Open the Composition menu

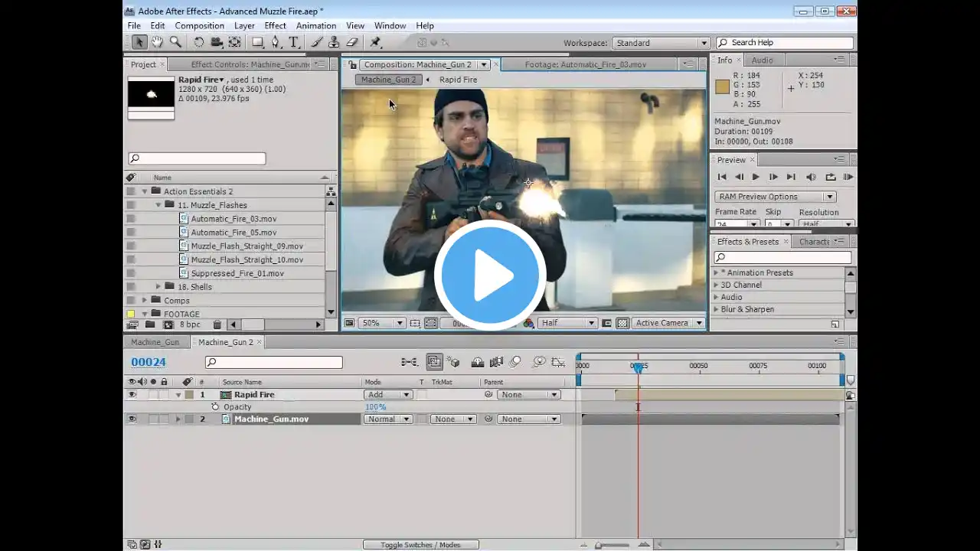(x=199, y=26)
